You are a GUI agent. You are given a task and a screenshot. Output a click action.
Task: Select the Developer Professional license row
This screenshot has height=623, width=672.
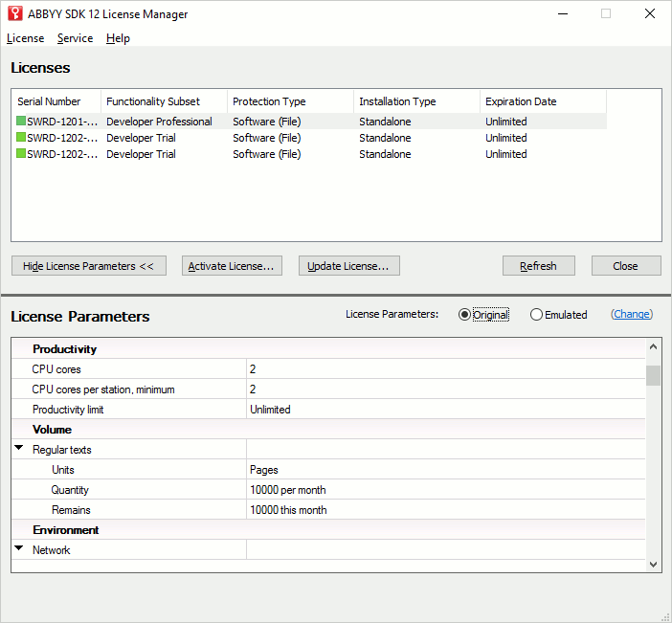pyautogui.click(x=311, y=122)
